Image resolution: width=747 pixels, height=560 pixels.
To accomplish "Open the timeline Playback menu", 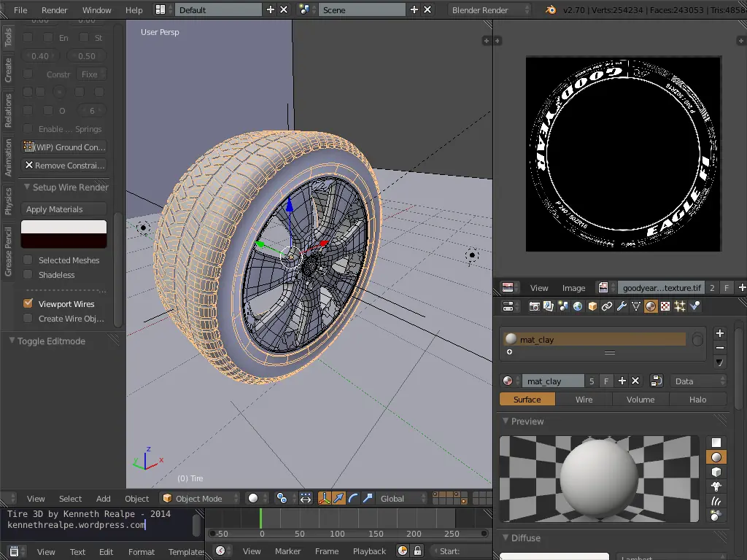I will (x=369, y=551).
